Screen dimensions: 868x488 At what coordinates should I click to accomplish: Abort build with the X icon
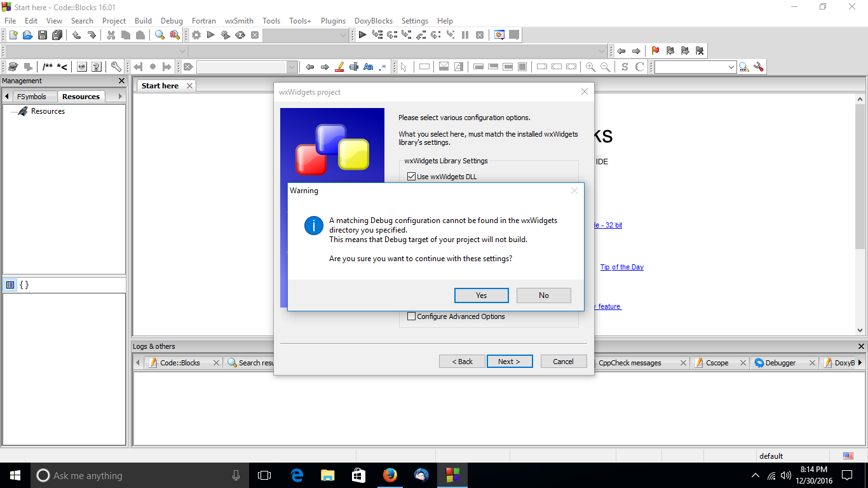coord(255,35)
